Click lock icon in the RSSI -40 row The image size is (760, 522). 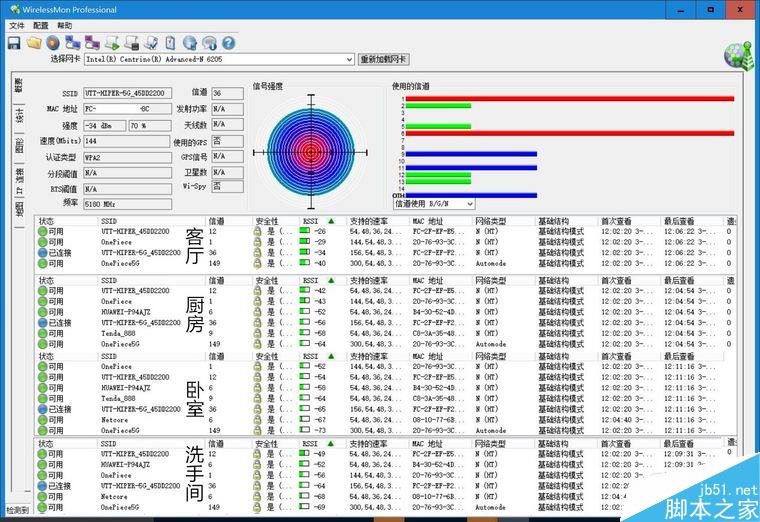257,263
